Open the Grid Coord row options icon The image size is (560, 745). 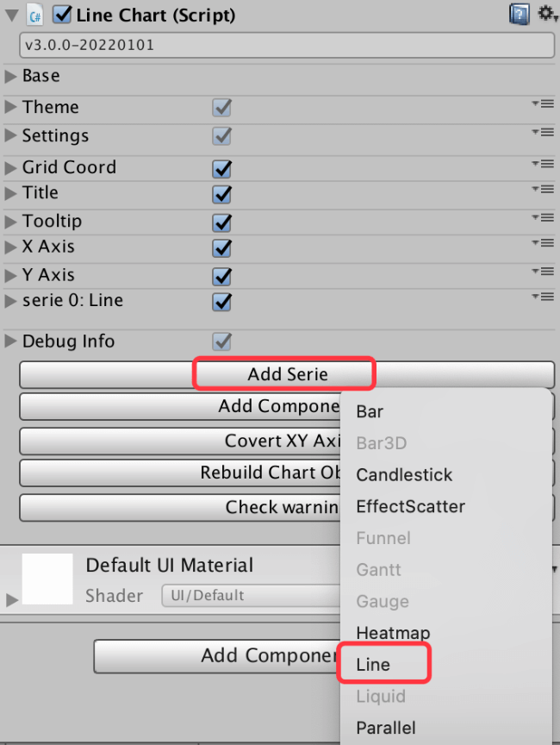(542, 165)
